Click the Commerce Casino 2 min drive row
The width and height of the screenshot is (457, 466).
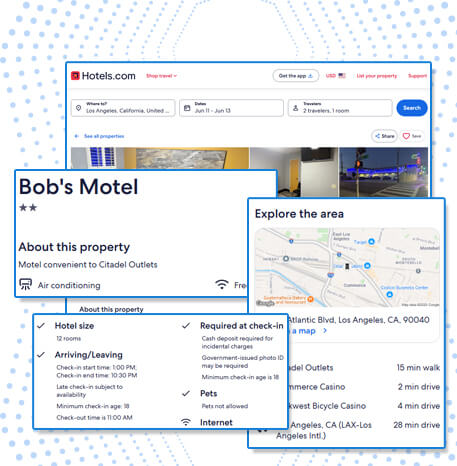[364, 387]
